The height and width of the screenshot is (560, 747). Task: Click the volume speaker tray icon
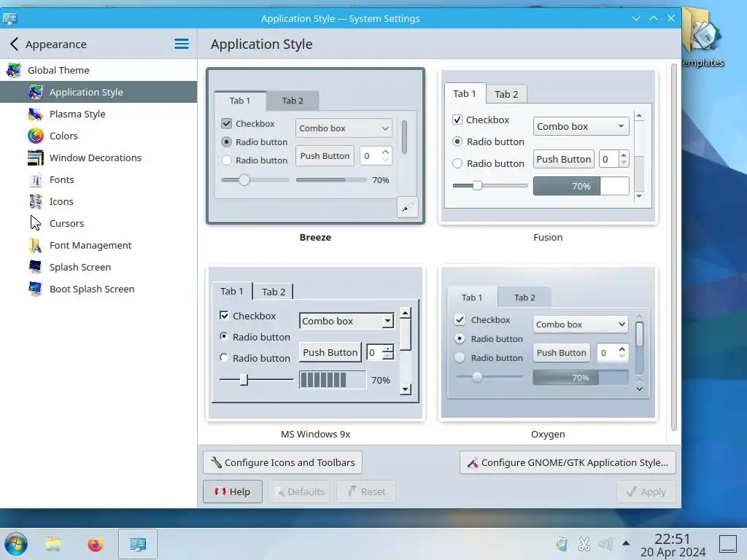pos(605,544)
